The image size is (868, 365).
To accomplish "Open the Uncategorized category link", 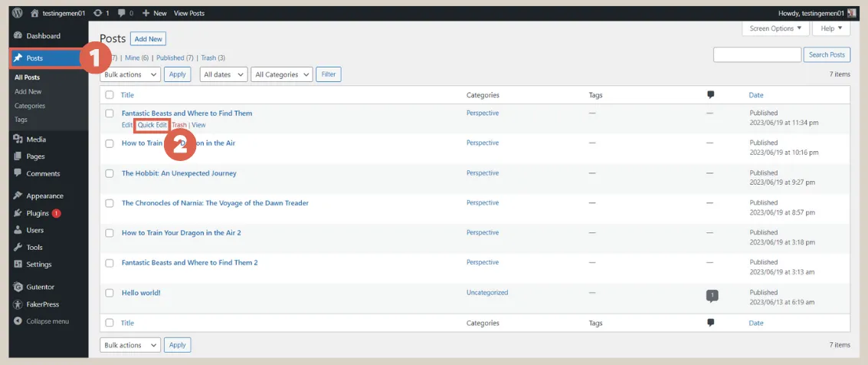I will pos(487,292).
